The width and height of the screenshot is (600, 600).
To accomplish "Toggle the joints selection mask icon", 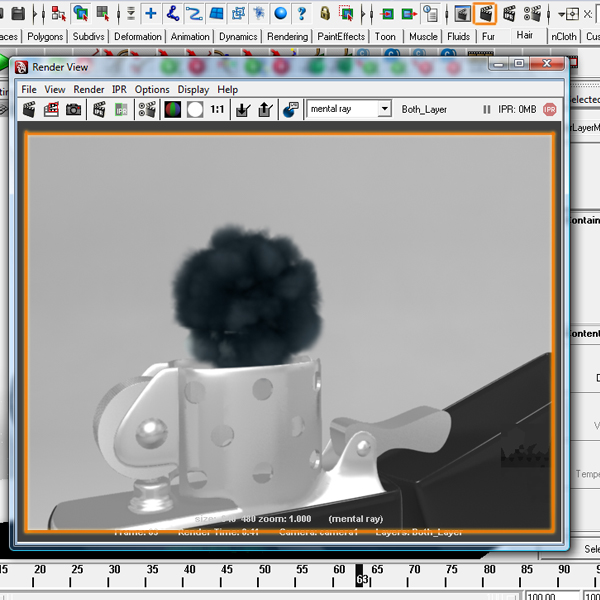I will [x=173, y=14].
